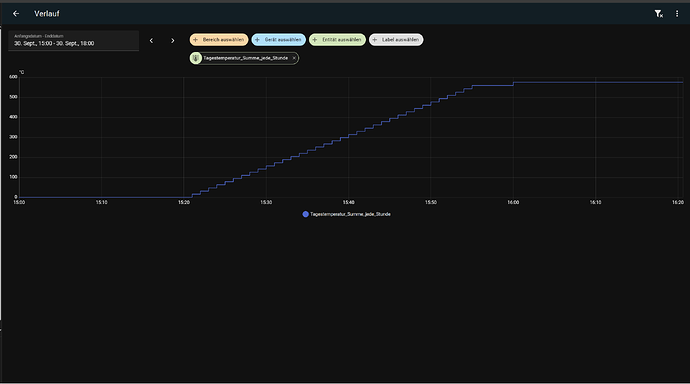Click plus icon in 'Label auswählen' chip
Image resolution: width=690 pixels, height=384 pixels.
374,40
